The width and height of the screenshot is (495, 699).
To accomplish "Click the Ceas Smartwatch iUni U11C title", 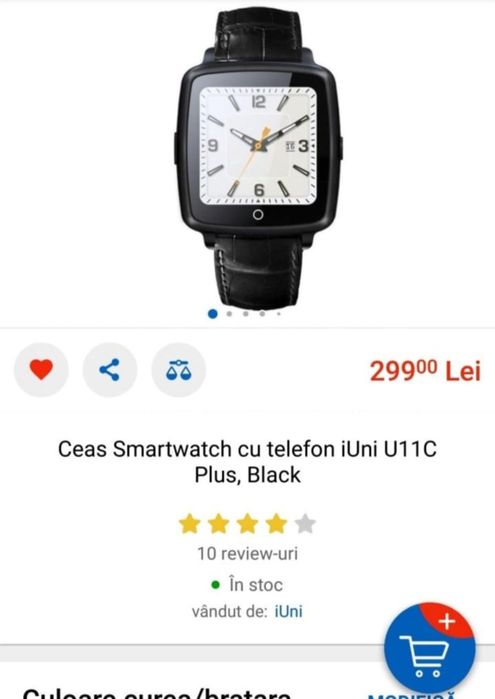I will [x=248, y=461].
